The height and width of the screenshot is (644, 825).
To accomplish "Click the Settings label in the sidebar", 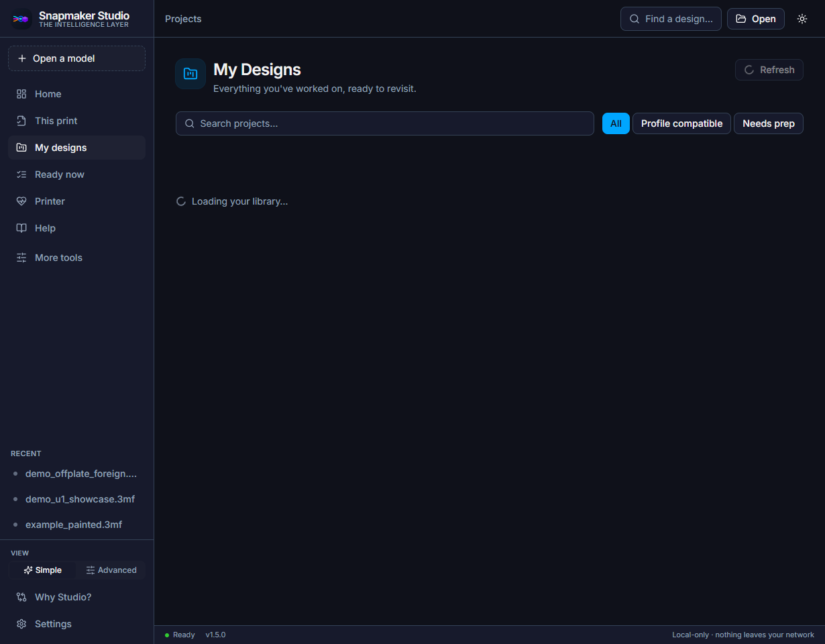I will [53, 624].
